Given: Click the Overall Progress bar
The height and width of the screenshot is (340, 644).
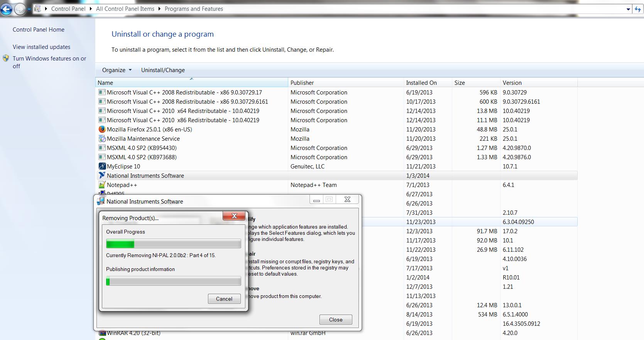Looking at the screenshot, I should [x=174, y=244].
